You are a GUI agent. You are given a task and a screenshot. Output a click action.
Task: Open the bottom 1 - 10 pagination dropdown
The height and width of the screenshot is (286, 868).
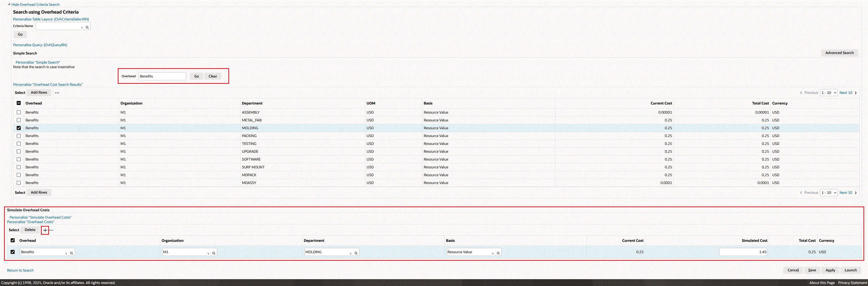(x=829, y=193)
